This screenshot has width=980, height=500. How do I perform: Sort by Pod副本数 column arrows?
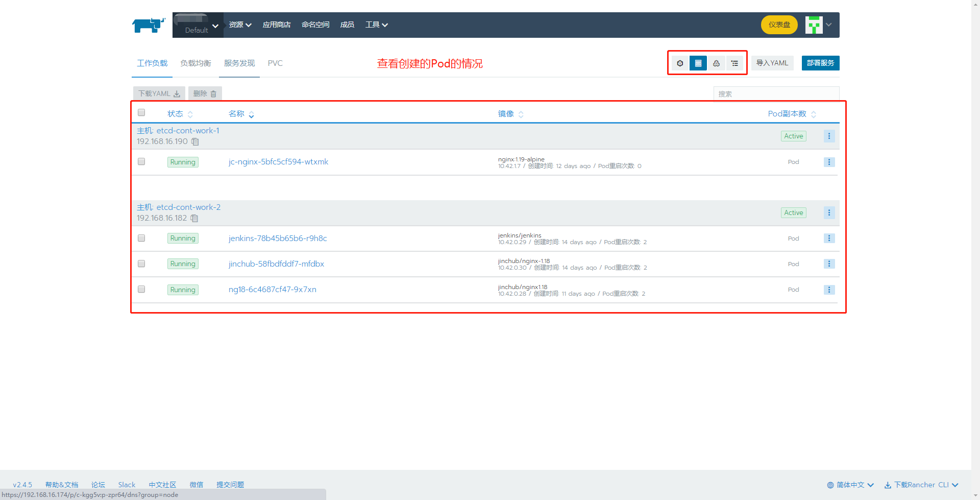[x=814, y=114]
